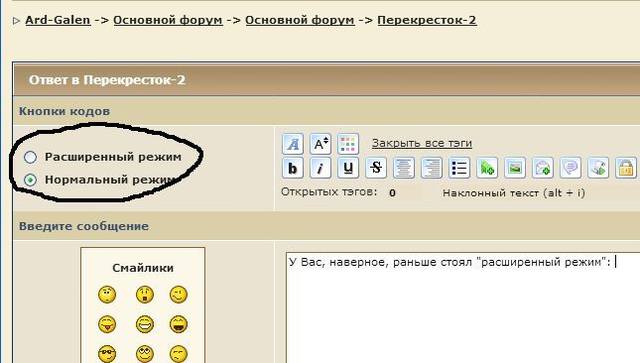Insert a bulleted list

click(459, 168)
